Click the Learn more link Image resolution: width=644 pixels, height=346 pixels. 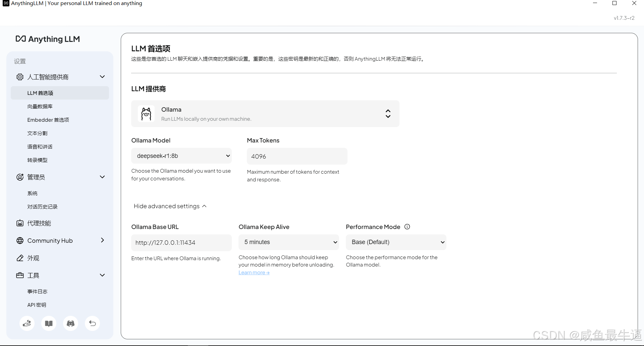(254, 273)
